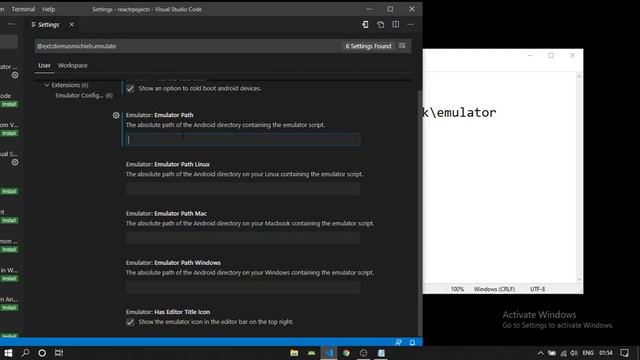Open the Terminal menu
This screenshot has height=360, width=640.
pos(23,9)
